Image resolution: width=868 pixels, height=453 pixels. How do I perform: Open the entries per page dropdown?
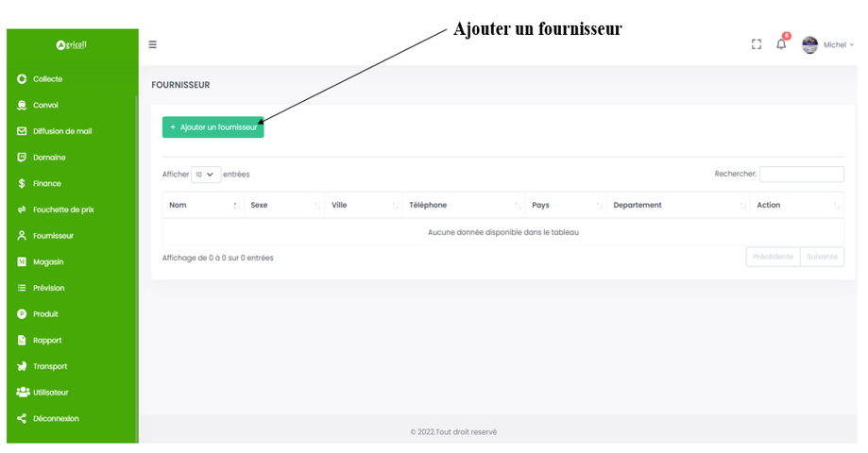(206, 175)
